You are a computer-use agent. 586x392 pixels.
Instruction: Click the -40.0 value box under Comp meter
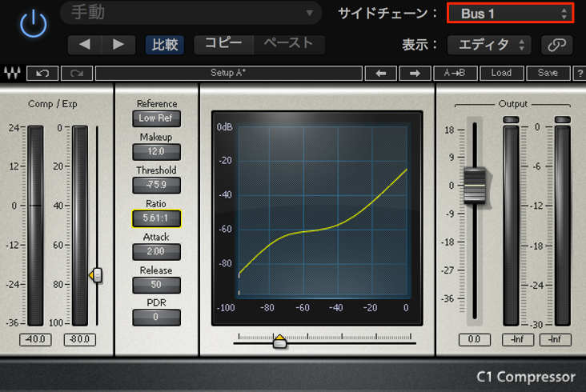(x=35, y=339)
